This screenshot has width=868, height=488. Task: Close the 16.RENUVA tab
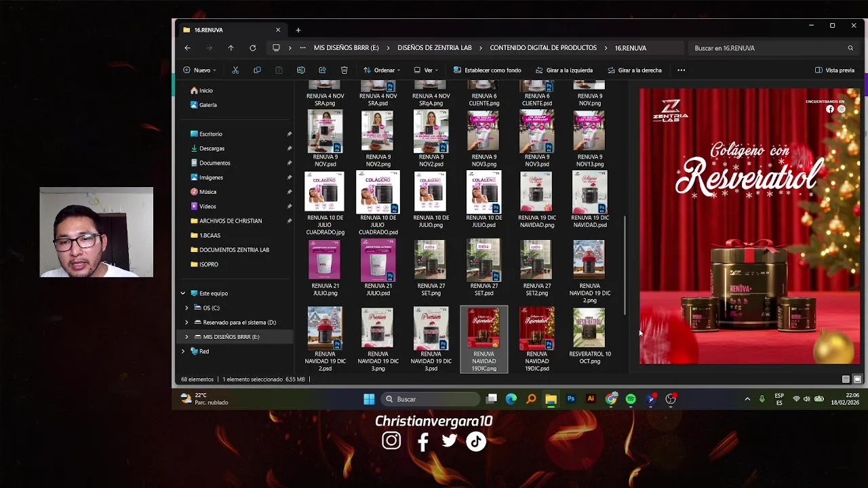[277, 30]
